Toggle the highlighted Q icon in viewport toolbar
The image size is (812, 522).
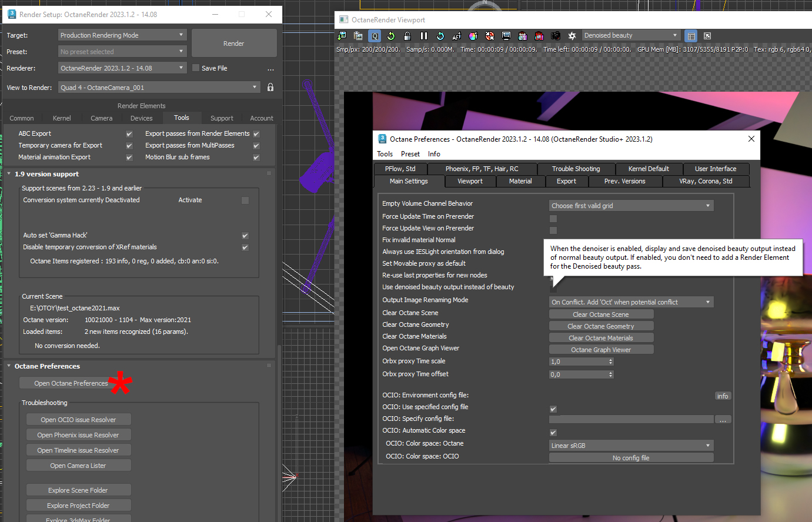[375, 36]
